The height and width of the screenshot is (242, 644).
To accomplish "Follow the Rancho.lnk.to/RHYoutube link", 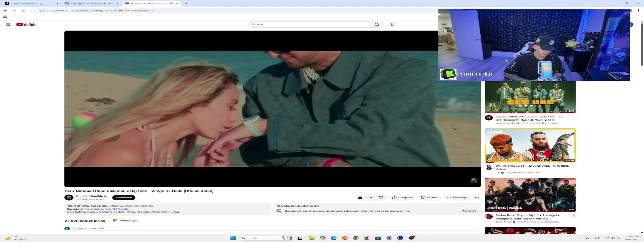I will pos(106,209).
